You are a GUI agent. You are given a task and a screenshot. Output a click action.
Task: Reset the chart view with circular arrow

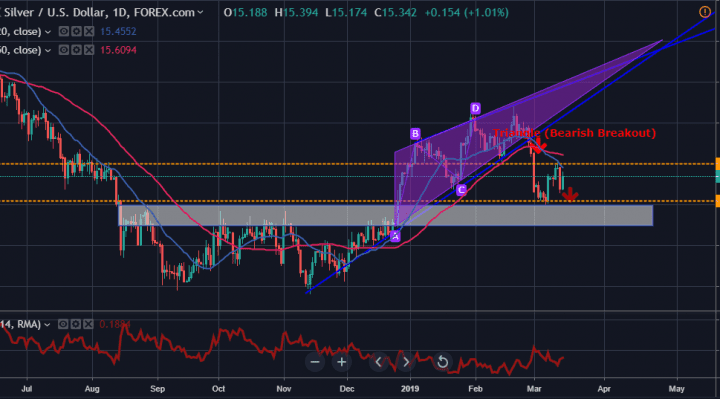(x=442, y=362)
